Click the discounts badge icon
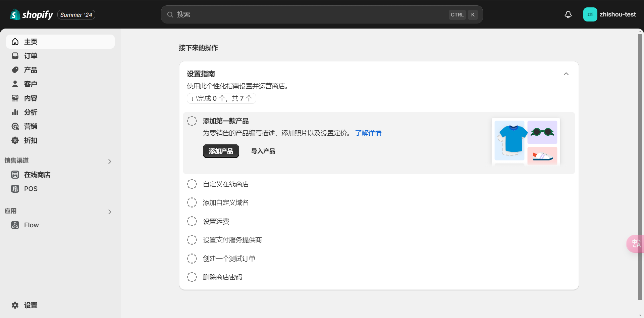The height and width of the screenshot is (318, 644). click(15, 140)
